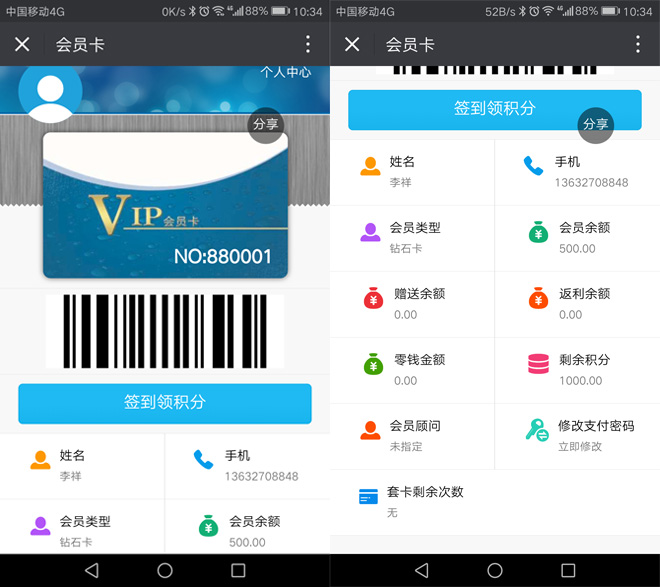This screenshot has height=587, width=660.
Task: Select 未指定 under 会员顾问
Action: click(x=406, y=446)
